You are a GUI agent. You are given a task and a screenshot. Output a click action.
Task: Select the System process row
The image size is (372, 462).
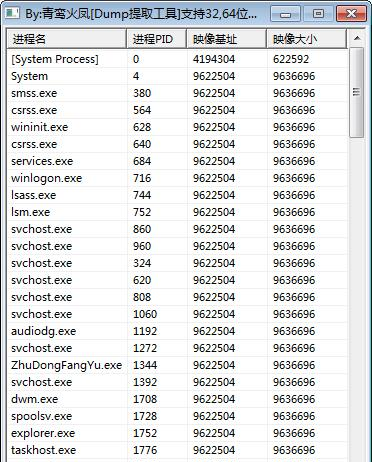[x=177, y=76]
